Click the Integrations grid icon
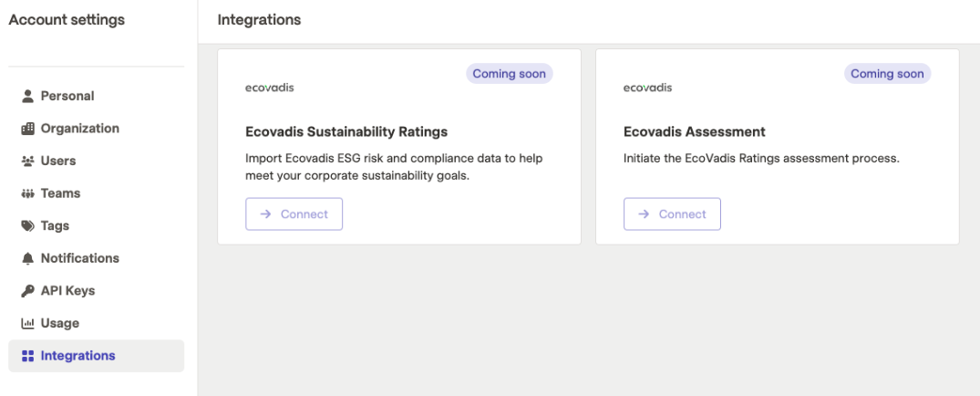The height and width of the screenshot is (396, 980). (27, 356)
